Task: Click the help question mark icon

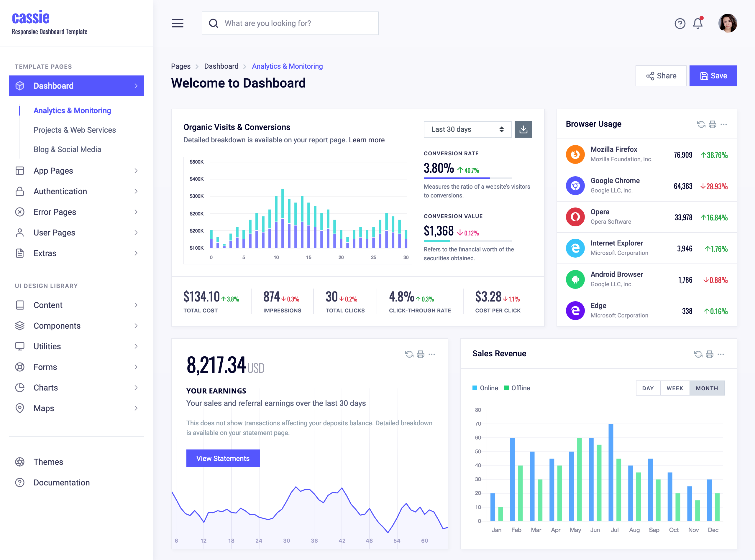Action: coord(680,23)
